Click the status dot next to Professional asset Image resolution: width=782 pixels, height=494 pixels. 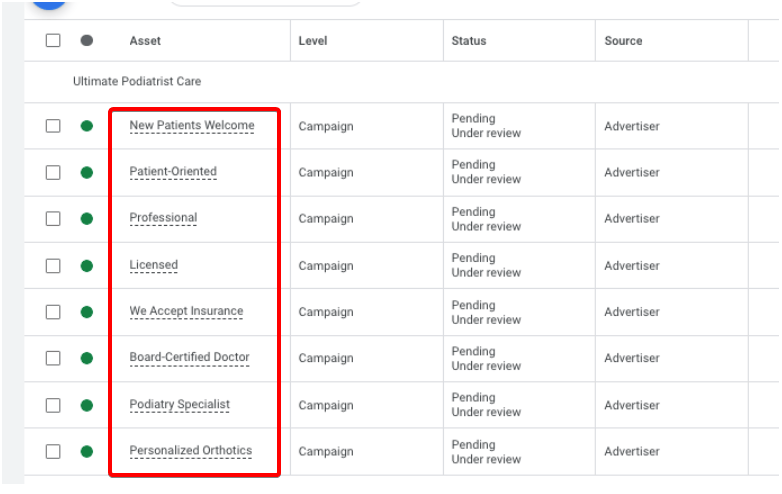87,218
